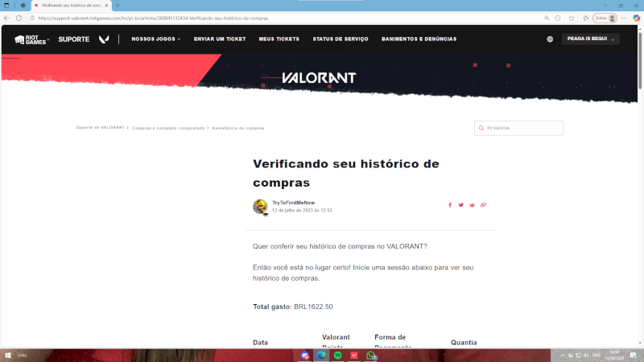Click the Data column header

pos(260,343)
